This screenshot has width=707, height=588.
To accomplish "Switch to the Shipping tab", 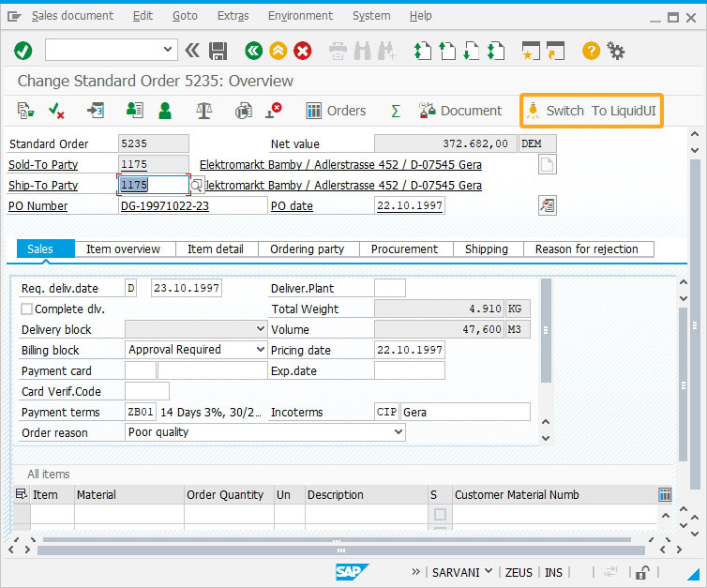I will (x=487, y=249).
